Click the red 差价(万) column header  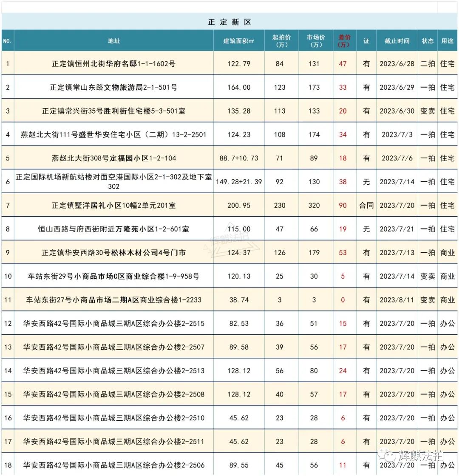point(344,41)
